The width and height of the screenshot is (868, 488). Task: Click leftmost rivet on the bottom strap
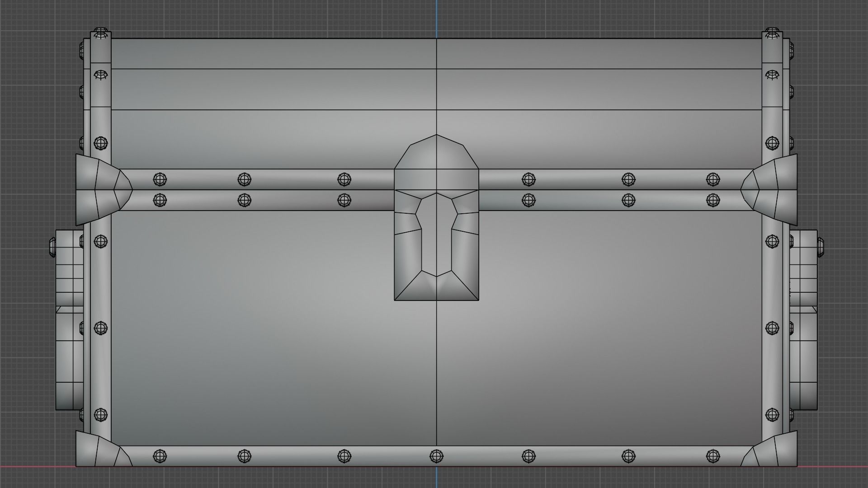click(160, 456)
